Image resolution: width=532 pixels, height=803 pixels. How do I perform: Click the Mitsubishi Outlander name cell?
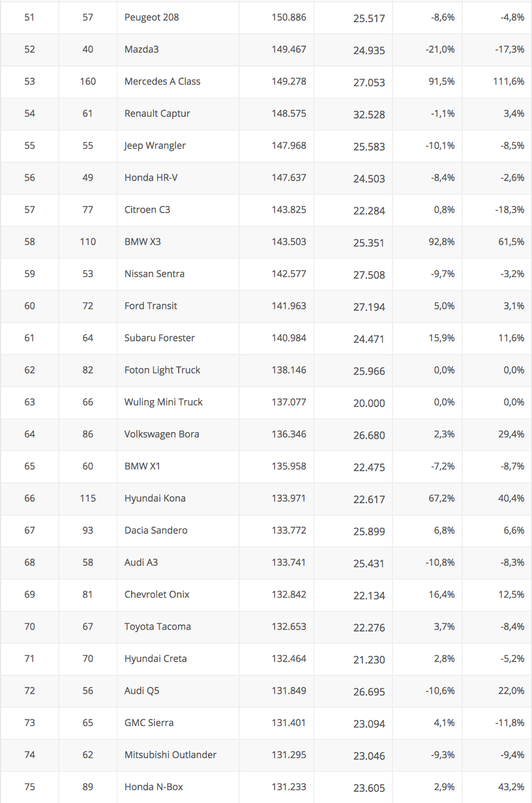pyautogui.click(x=177, y=755)
